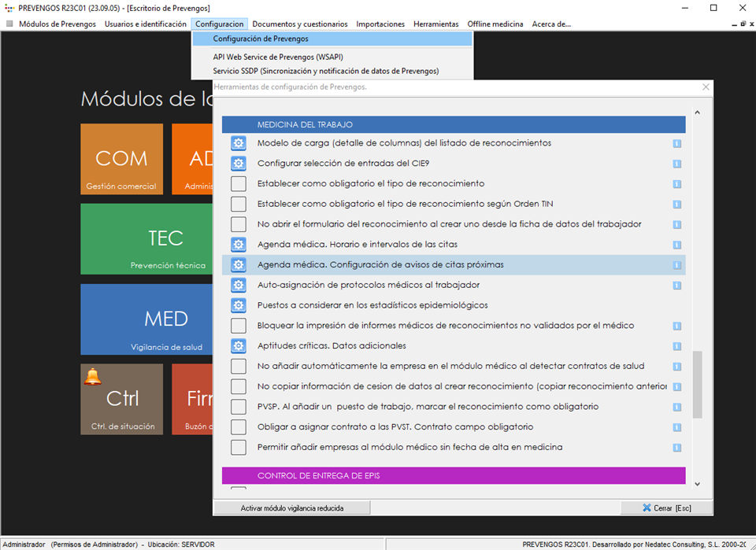Click gear icon for Aptitudes críticas

coord(239,345)
